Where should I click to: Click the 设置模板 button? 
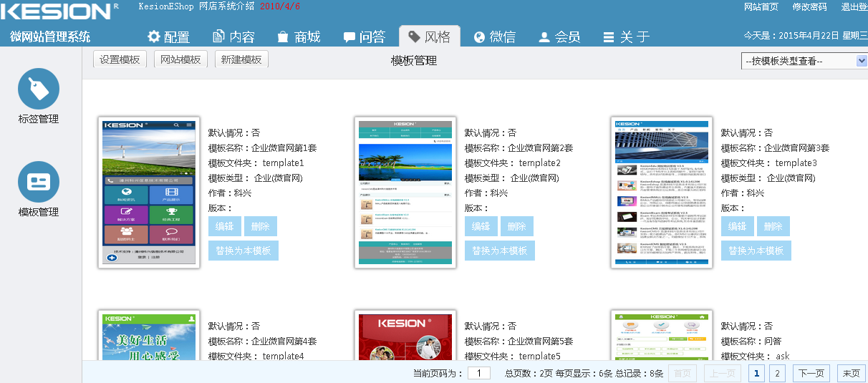(x=120, y=59)
